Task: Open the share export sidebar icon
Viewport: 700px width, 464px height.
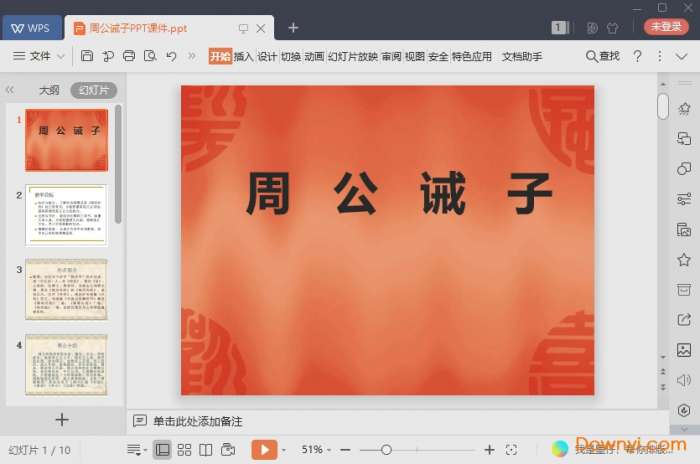Action: (x=684, y=319)
